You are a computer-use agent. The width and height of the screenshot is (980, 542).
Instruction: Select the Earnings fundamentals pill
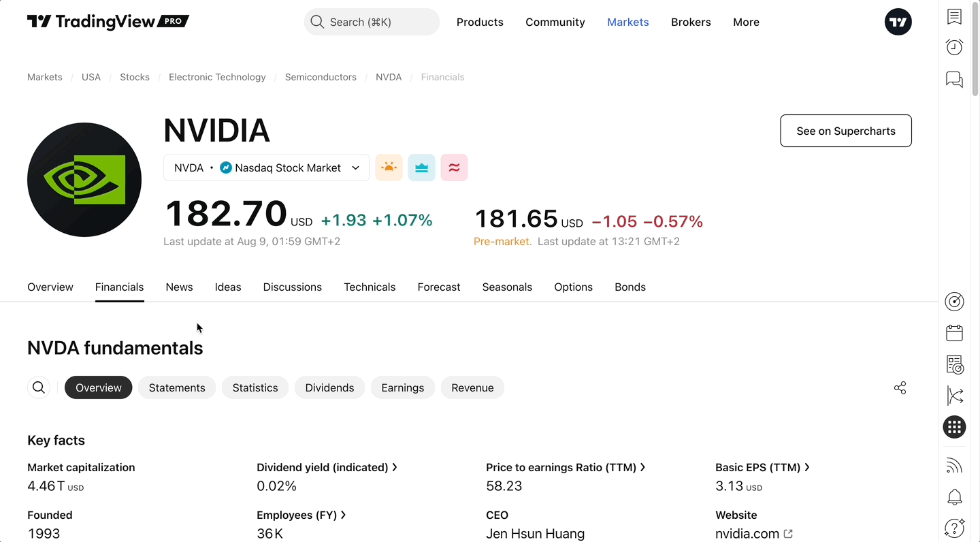pyautogui.click(x=403, y=387)
